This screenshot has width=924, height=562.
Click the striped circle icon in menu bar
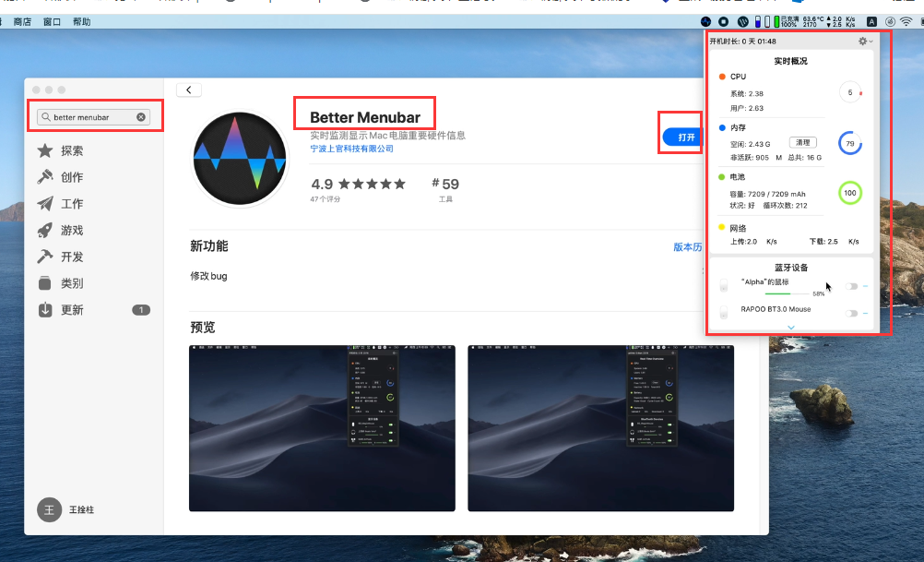click(x=742, y=22)
